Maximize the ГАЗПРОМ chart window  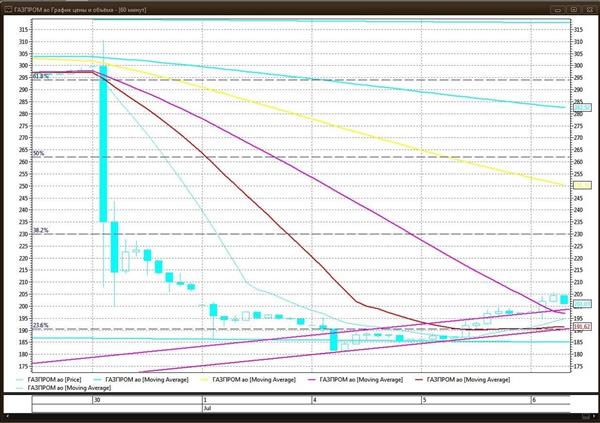574,10
